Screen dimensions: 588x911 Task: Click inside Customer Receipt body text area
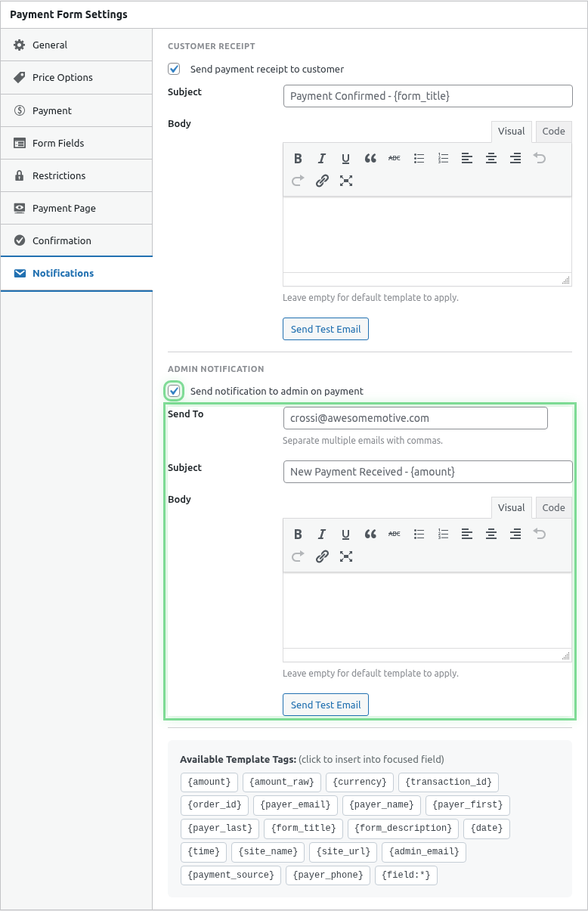tap(427, 235)
